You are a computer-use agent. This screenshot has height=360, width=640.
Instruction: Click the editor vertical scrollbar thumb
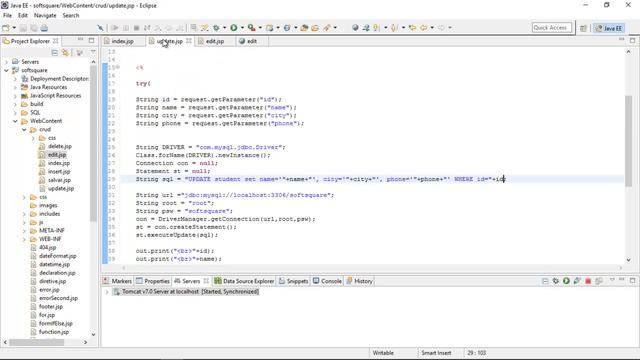[x=628, y=141]
